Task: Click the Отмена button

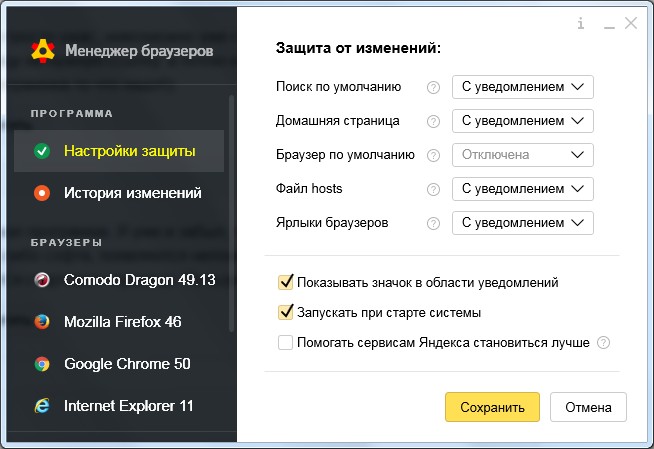Action: coord(588,407)
